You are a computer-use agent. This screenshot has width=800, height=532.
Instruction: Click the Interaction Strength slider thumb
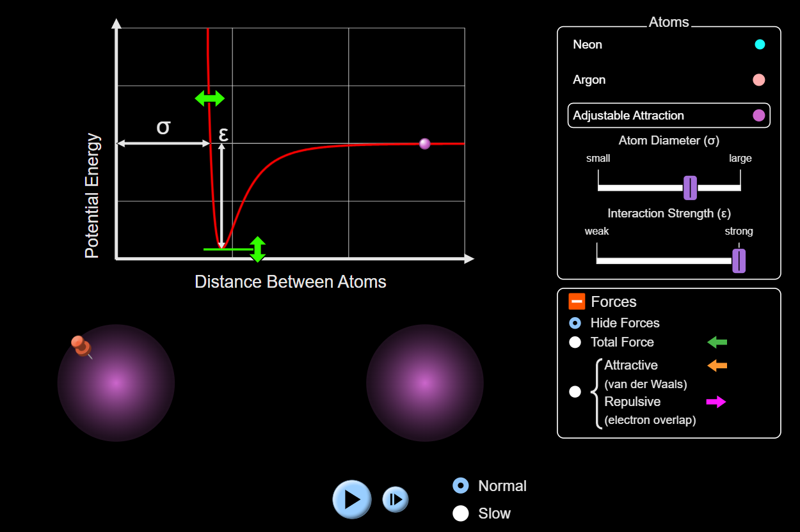click(739, 261)
